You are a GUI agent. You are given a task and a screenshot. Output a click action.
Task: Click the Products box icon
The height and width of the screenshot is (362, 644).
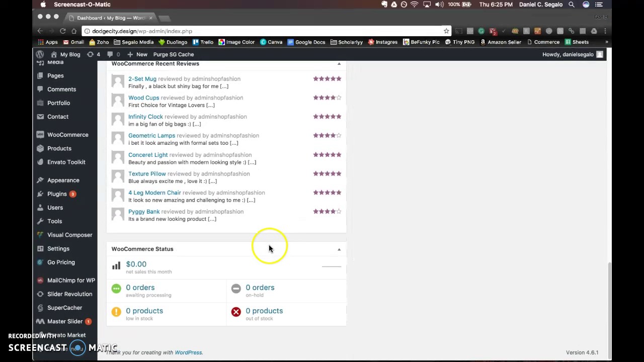tap(40, 148)
